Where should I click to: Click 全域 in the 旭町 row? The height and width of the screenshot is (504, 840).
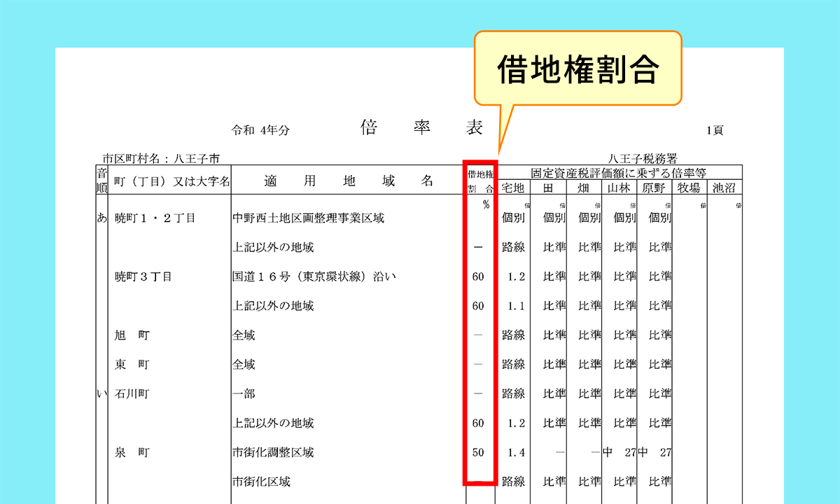pos(244,335)
